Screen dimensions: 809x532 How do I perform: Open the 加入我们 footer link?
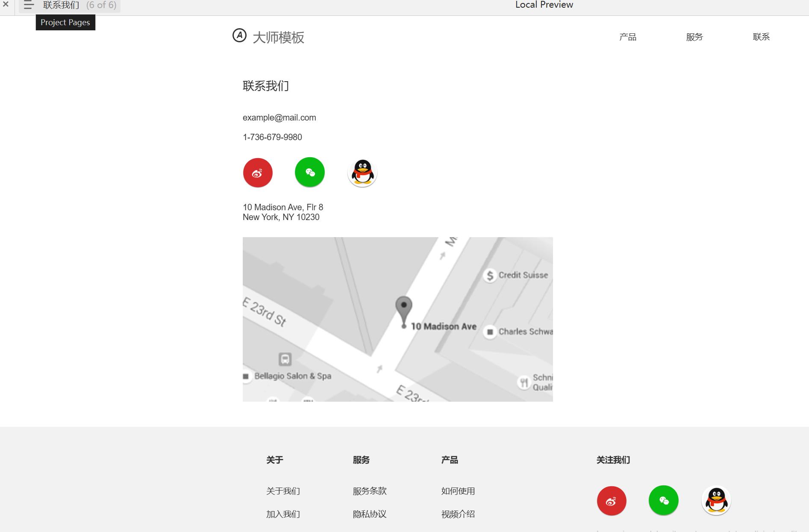[x=283, y=514]
